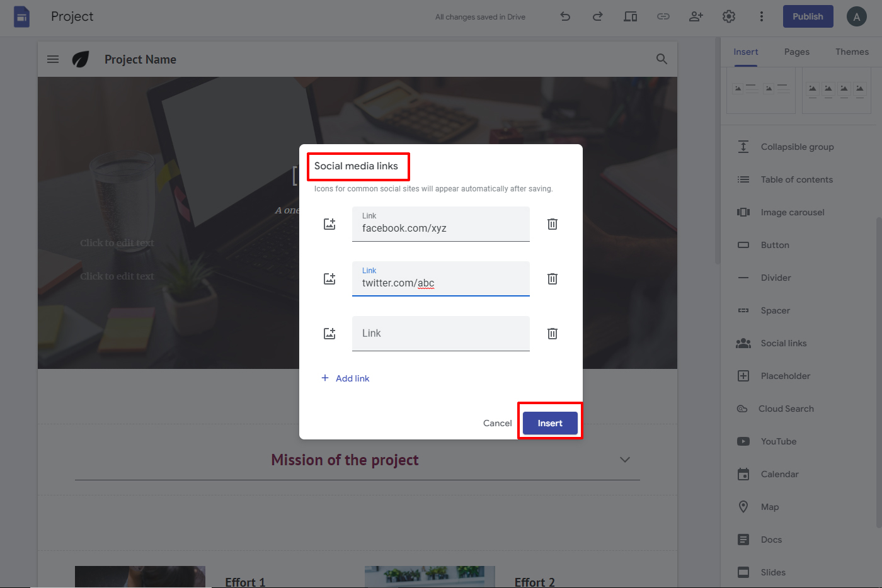882x588 pixels.
Task: Open the copy site link icon
Action: (663, 16)
